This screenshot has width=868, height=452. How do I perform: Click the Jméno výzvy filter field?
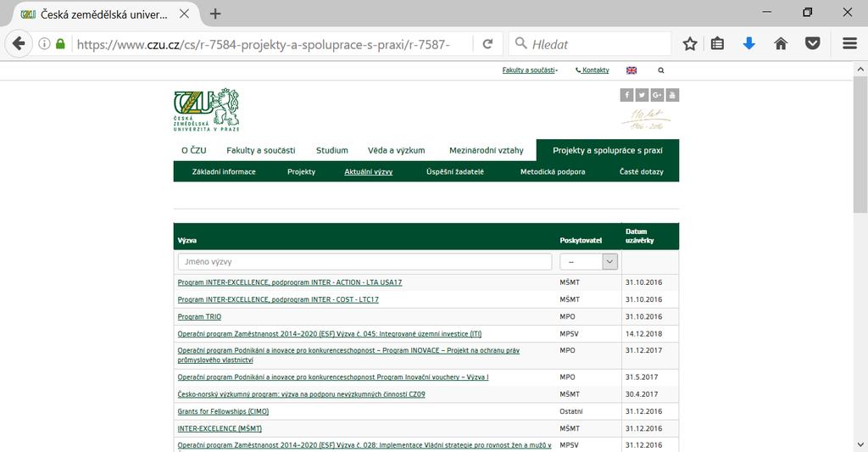(x=364, y=261)
